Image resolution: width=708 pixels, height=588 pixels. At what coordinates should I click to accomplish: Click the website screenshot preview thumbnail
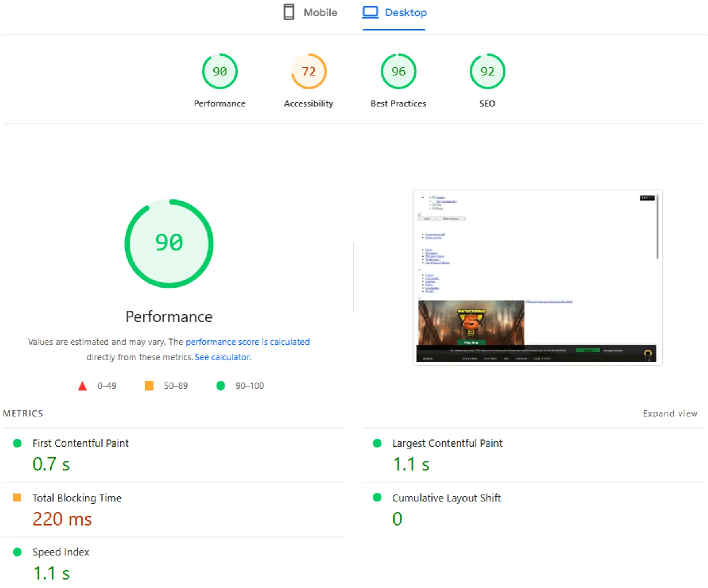[537, 277]
